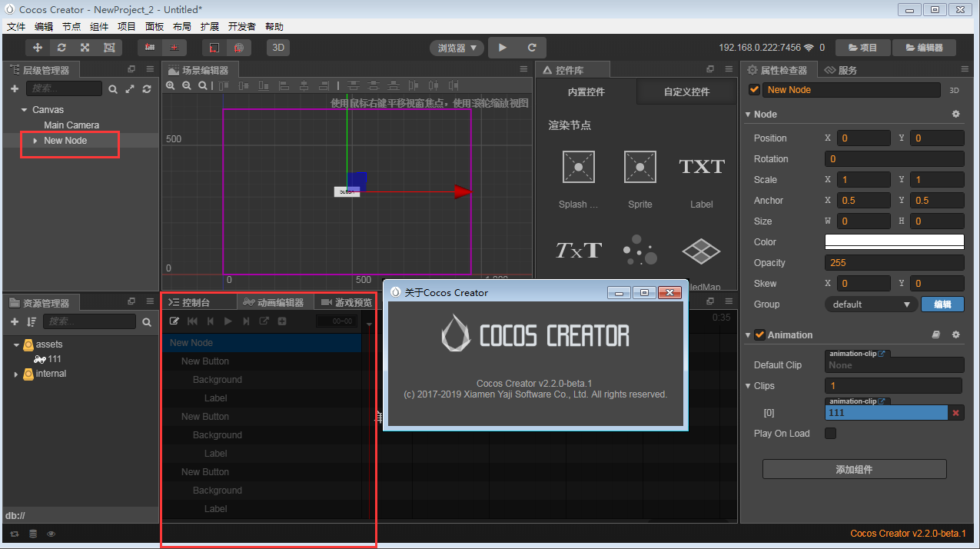Click the 编辑器 folder button
980x549 pixels.
click(924, 48)
